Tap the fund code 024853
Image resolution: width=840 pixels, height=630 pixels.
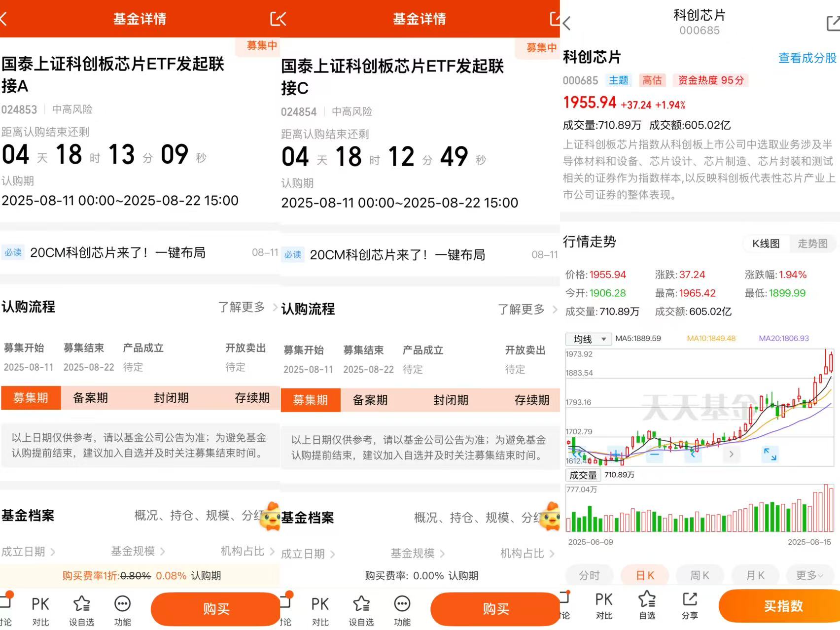pyautogui.click(x=19, y=109)
